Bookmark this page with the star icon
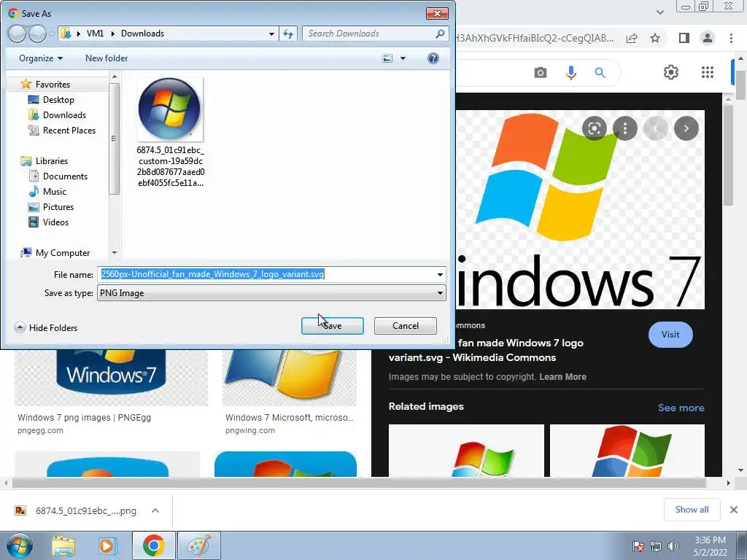747x560 pixels. (655, 38)
